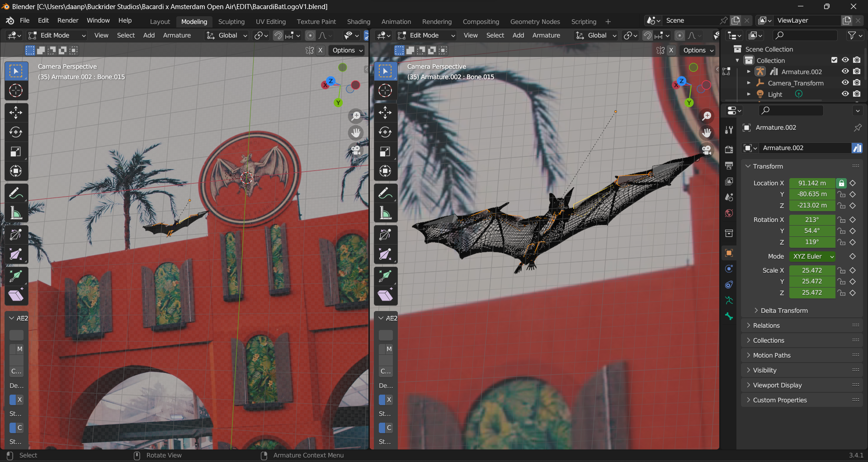Expand the Relations panel
This screenshot has height=462, width=868.
pyautogui.click(x=766, y=325)
